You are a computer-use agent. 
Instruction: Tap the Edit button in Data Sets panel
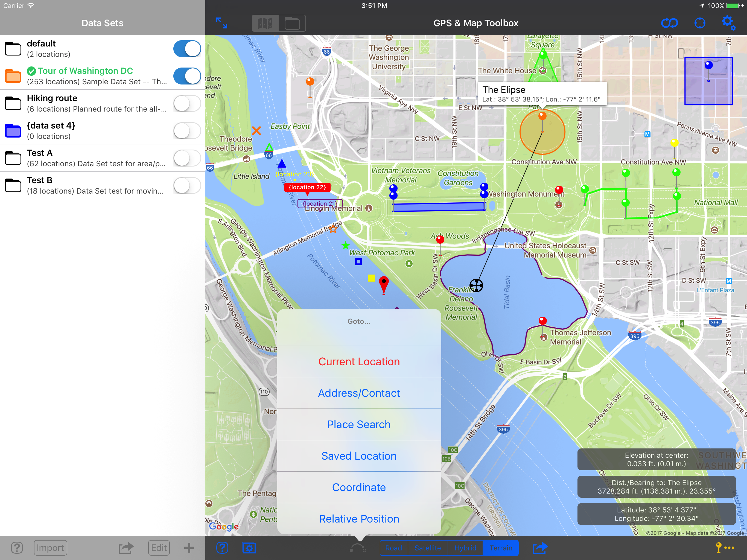pos(159,547)
